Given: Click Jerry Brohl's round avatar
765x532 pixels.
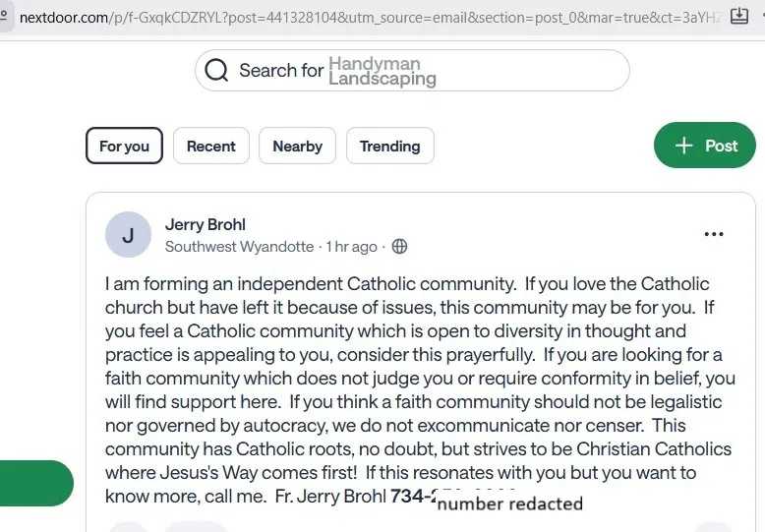Looking at the screenshot, I should point(128,235).
